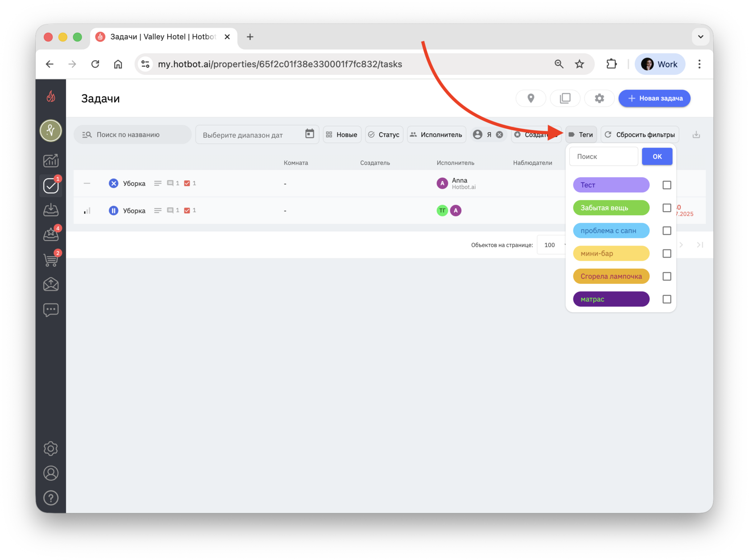
Task: Open the Valley Hotel property avatar
Action: coord(51,131)
